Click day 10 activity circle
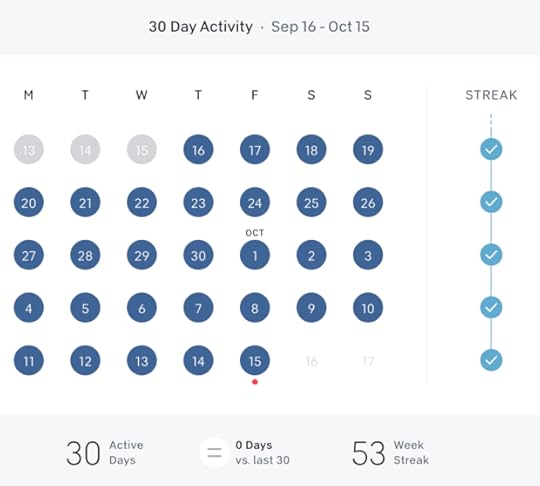540x486 pixels. [x=368, y=308]
